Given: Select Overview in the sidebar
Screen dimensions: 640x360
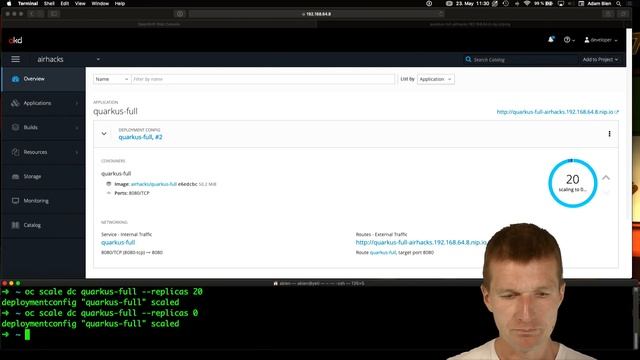Looking at the screenshot, I should [x=43, y=79].
